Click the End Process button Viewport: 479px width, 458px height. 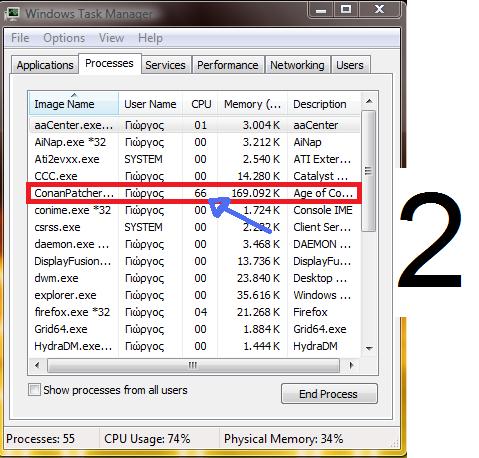click(x=329, y=394)
